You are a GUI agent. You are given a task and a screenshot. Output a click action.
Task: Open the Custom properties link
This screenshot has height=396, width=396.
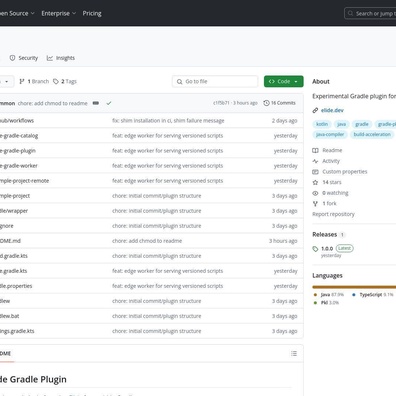pos(340,172)
